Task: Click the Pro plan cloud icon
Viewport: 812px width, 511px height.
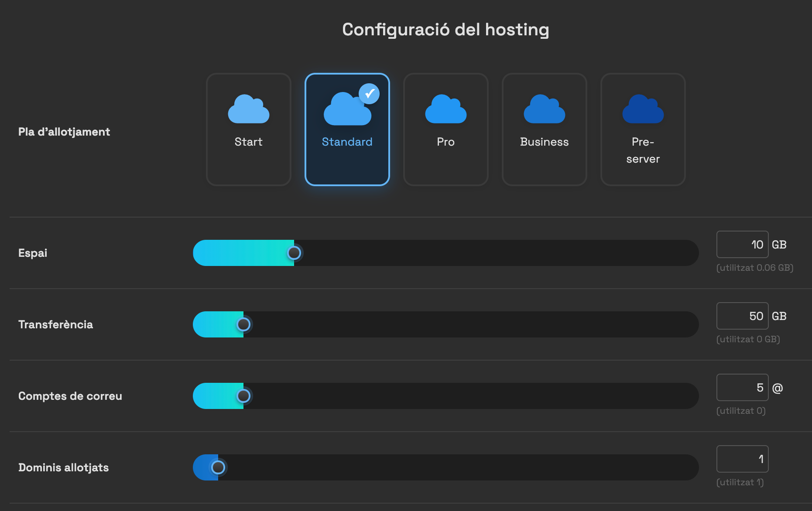Action: (x=445, y=109)
